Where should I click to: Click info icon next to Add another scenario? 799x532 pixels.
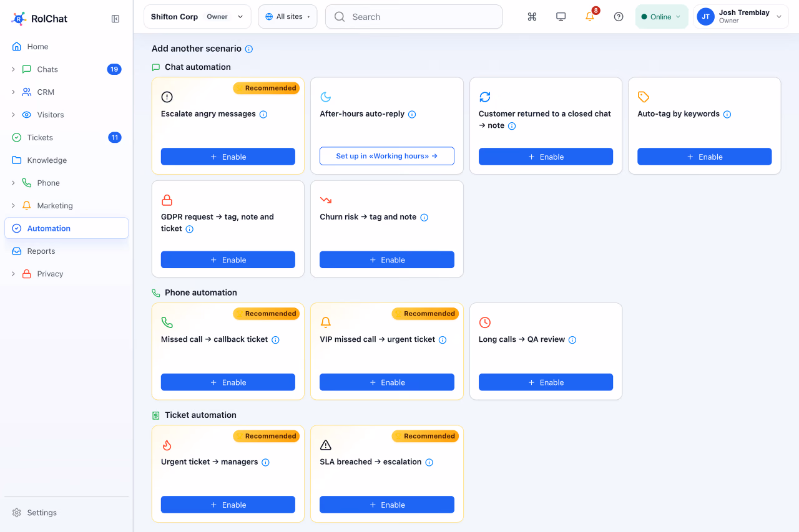(249, 49)
